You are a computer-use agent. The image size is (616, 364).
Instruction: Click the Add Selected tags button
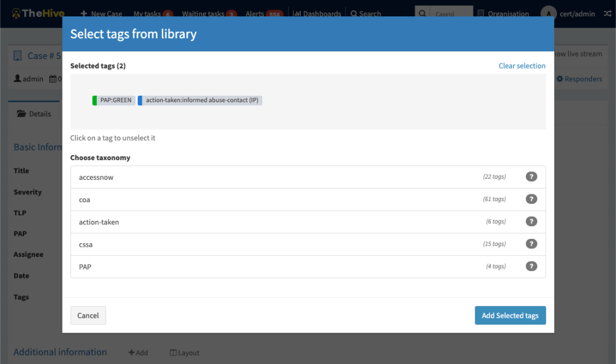(510, 316)
